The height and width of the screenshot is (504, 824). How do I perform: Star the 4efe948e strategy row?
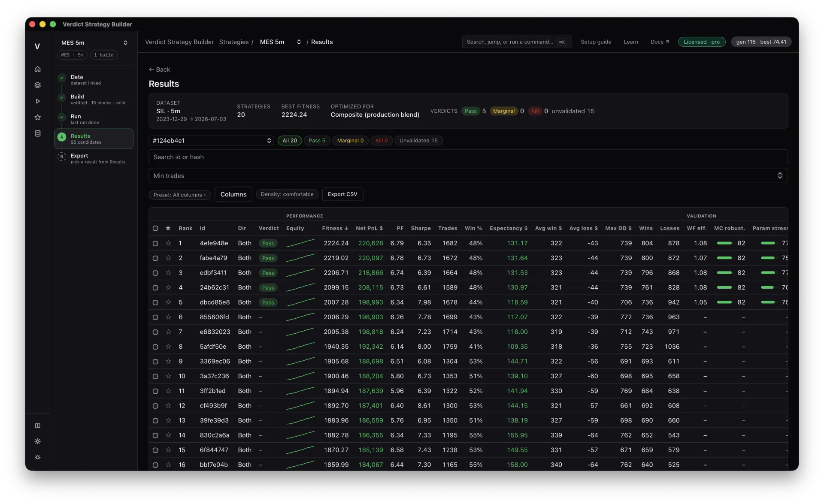click(x=168, y=243)
